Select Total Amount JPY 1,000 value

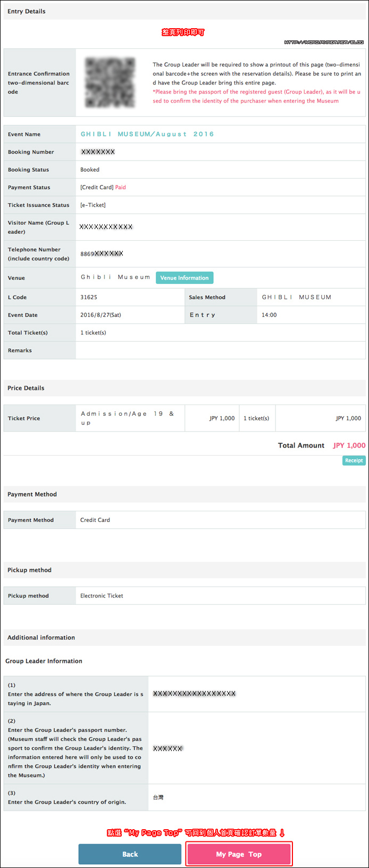pos(349,445)
